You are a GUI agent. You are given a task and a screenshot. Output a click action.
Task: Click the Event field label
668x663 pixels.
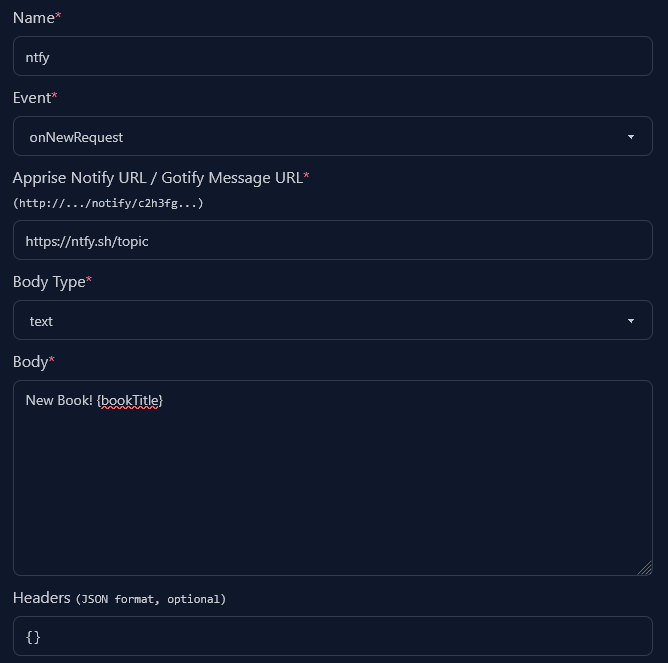click(32, 98)
